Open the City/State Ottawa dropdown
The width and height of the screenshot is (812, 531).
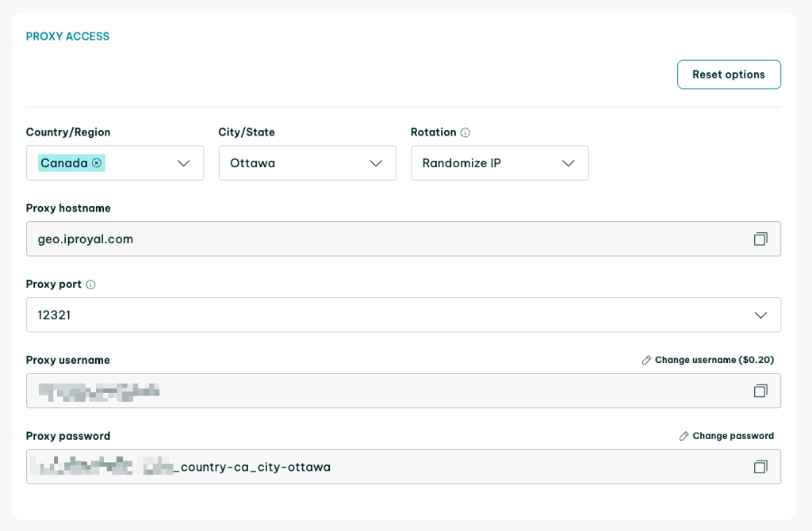coord(308,163)
